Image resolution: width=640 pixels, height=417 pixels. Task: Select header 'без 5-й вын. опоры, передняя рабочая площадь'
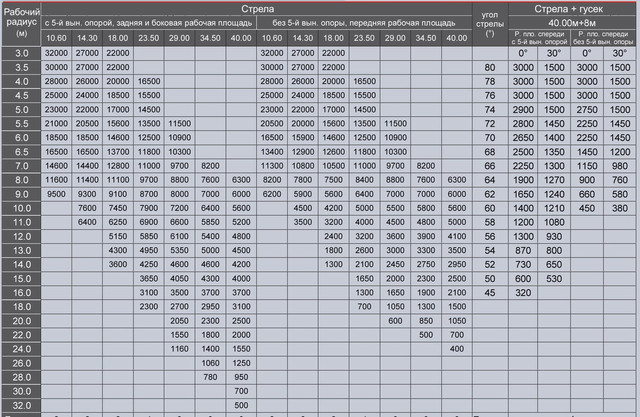[x=364, y=23]
